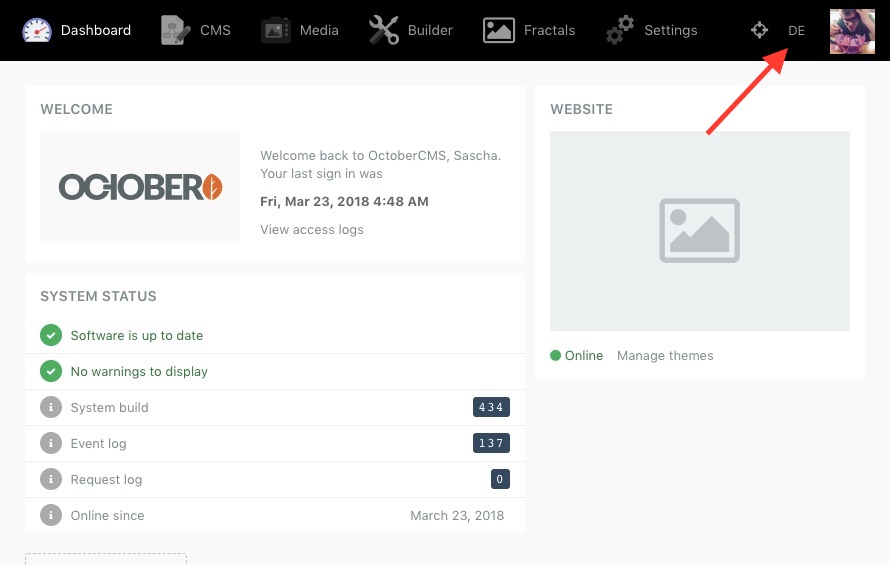Click the Dashboard speedometer icon
The image size is (890, 565).
(37, 30)
